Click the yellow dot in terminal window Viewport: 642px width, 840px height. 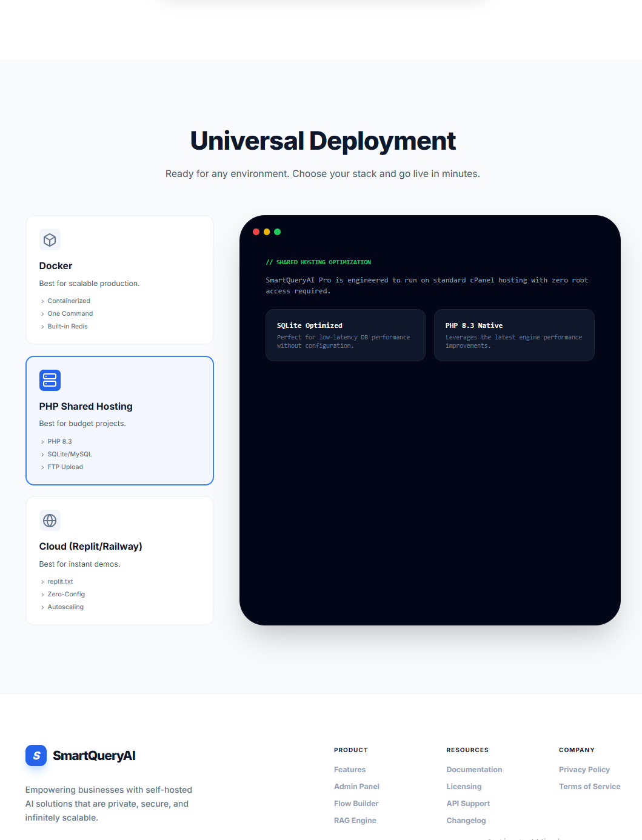coord(267,232)
